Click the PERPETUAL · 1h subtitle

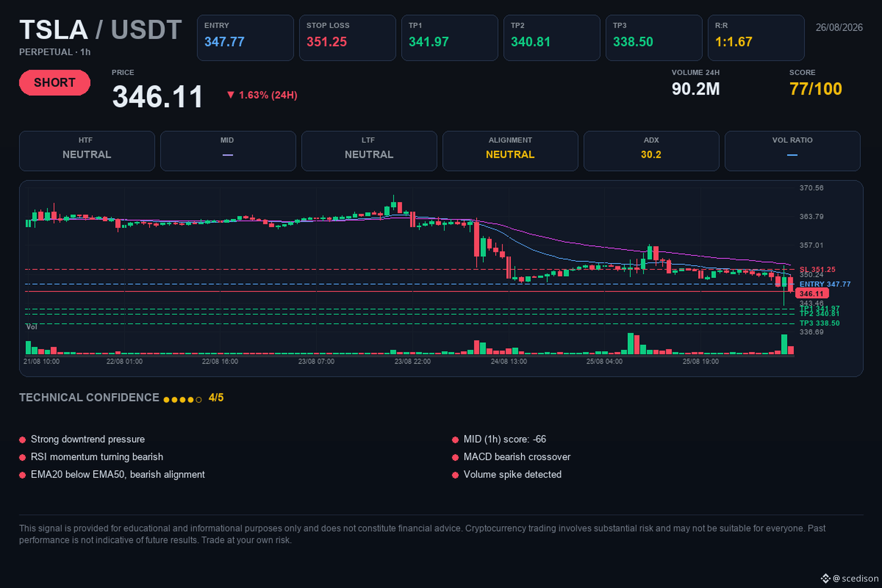55,52
